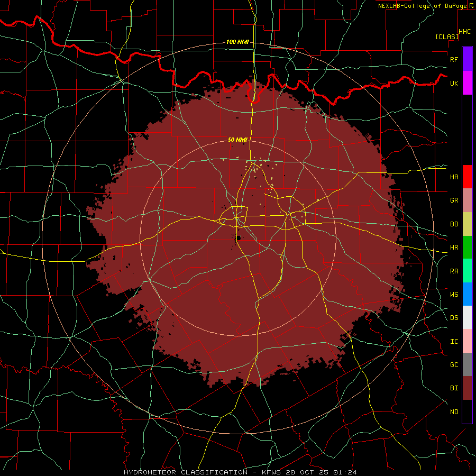Click the RF legend label
This screenshot has height=476, width=476.
(x=454, y=59)
